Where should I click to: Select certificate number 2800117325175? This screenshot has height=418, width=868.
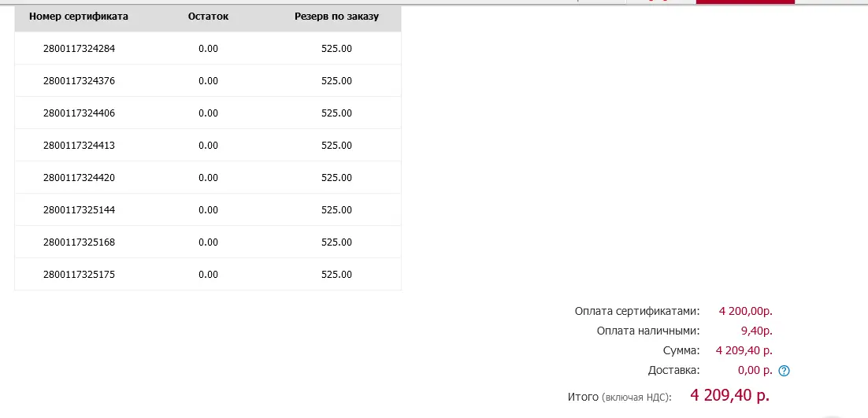click(x=80, y=275)
